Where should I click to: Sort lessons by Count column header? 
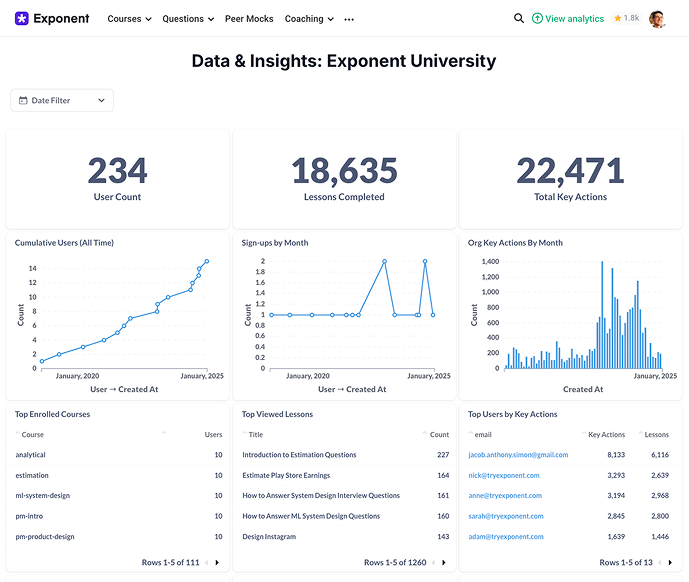pyautogui.click(x=439, y=435)
